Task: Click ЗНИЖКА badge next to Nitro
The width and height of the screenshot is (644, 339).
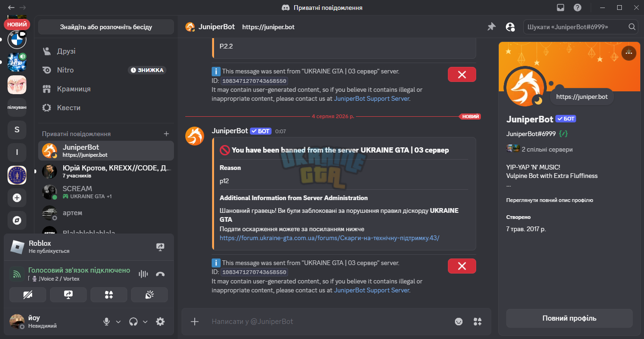Action: [147, 70]
